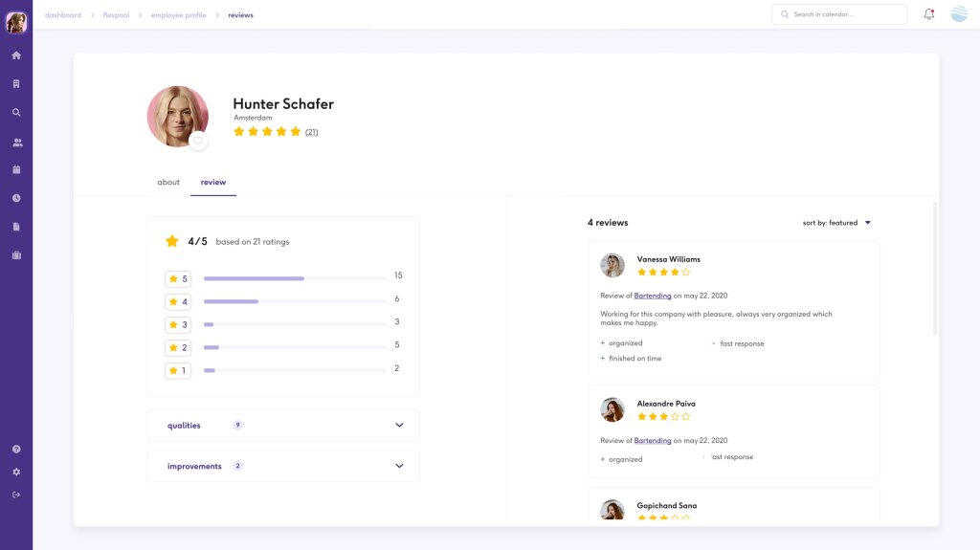Viewport: 980px width, 550px height.
Task: Click the clock icon in sidebar
Action: [16, 198]
